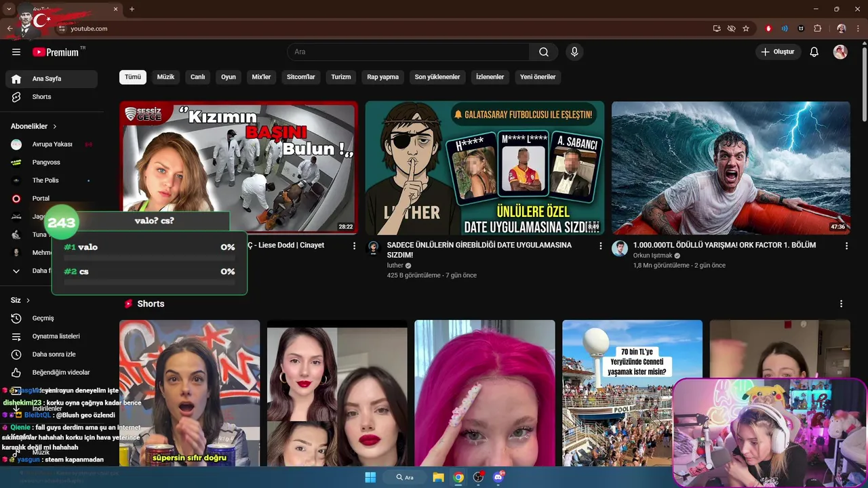Select the İzlenenler filter chip
Screen dimensions: 868x488
490,77
